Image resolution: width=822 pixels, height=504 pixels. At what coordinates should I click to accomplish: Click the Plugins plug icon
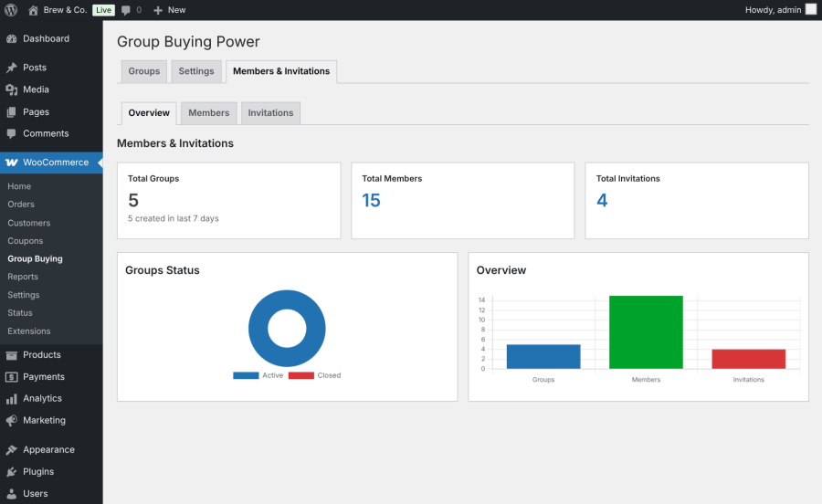[12, 472]
